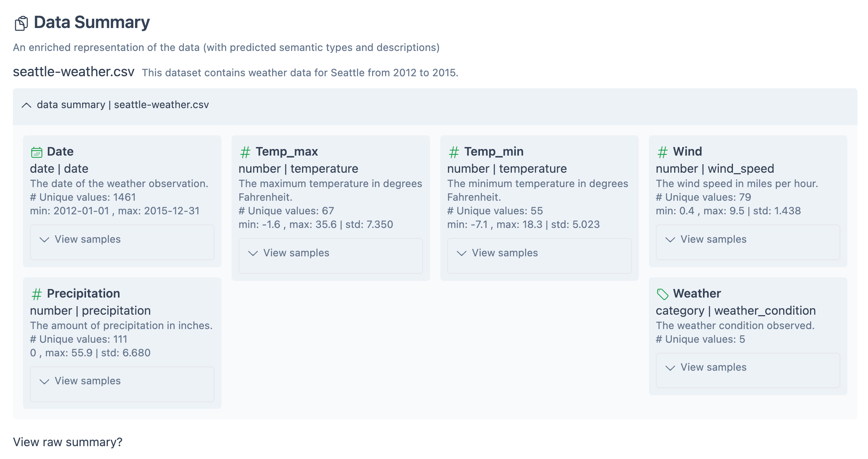
Task: Click the View raw summary link
Action: coord(67,442)
